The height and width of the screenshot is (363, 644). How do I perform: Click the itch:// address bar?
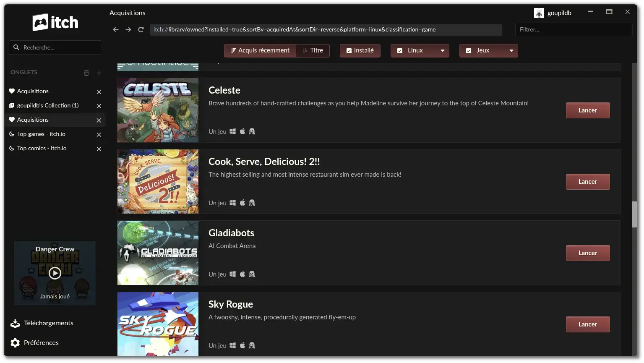coord(326,29)
